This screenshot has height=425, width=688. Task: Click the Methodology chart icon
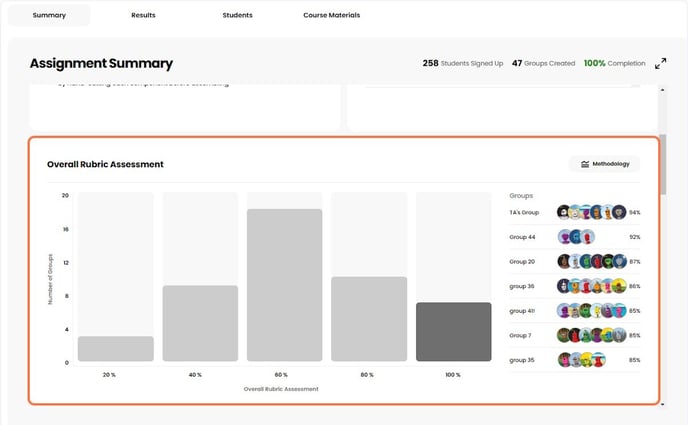click(x=585, y=164)
